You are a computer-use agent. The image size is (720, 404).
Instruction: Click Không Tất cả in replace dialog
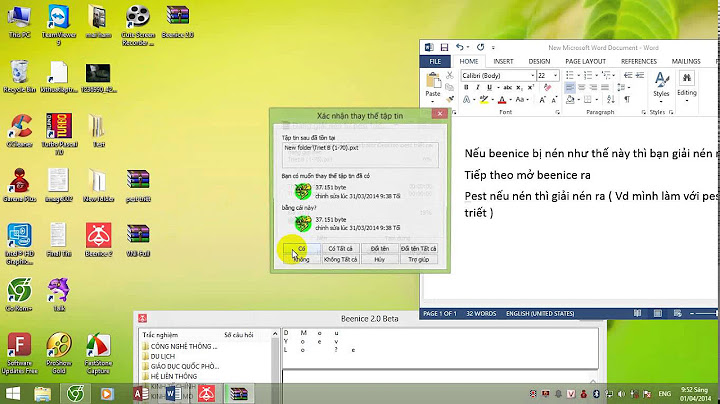(340, 259)
